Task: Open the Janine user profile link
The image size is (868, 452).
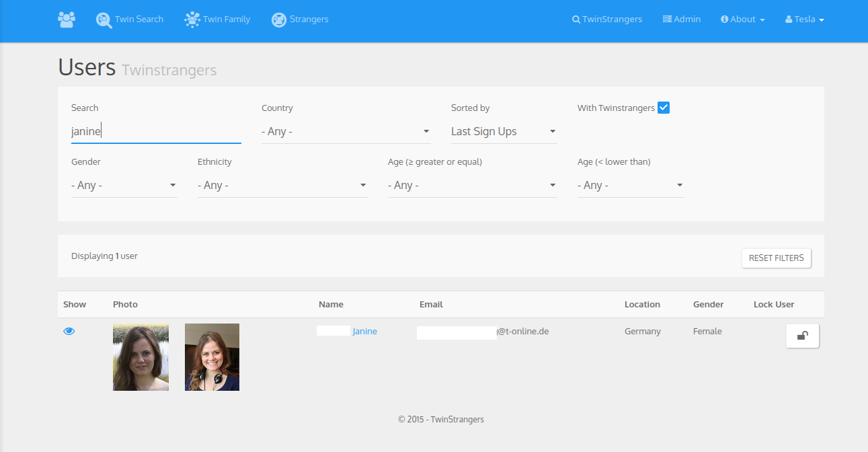Action: point(364,332)
